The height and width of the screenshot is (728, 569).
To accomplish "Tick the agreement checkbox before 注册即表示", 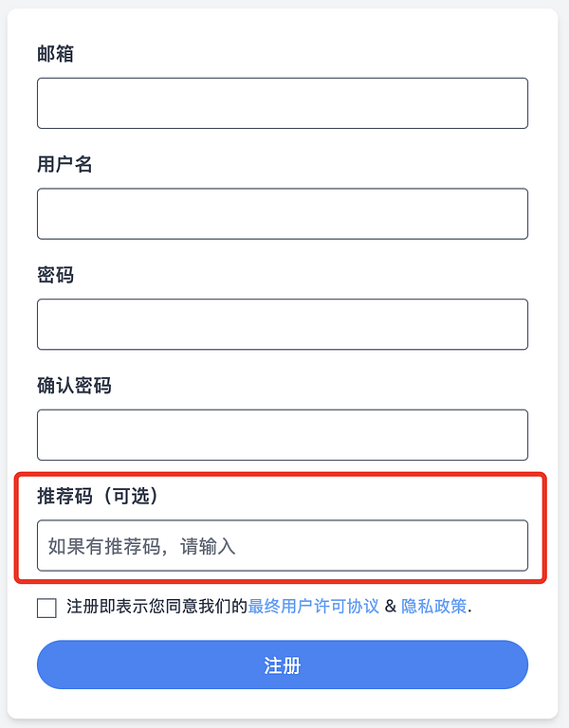I will [x=46, y=608].
